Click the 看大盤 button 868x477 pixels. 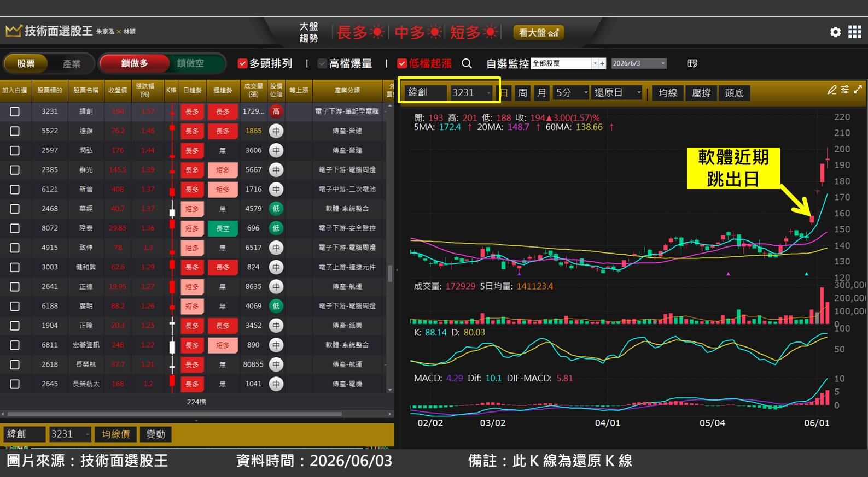tap(538, 32)
